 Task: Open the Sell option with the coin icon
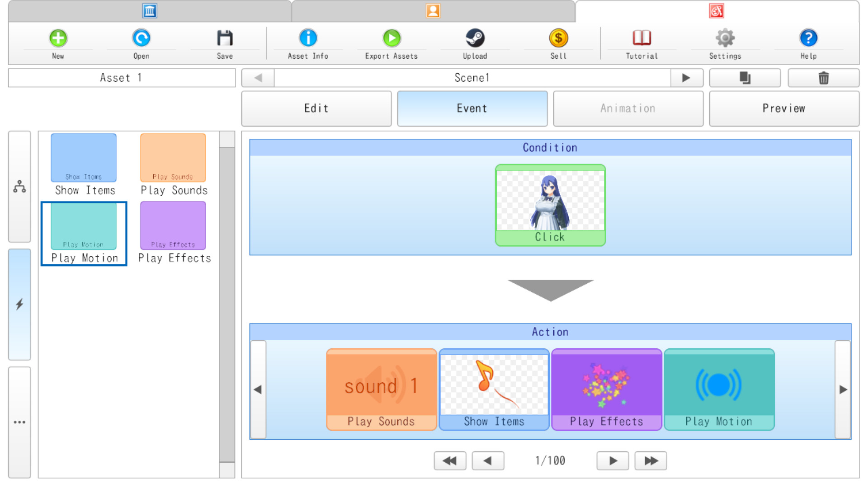(558, 43)
